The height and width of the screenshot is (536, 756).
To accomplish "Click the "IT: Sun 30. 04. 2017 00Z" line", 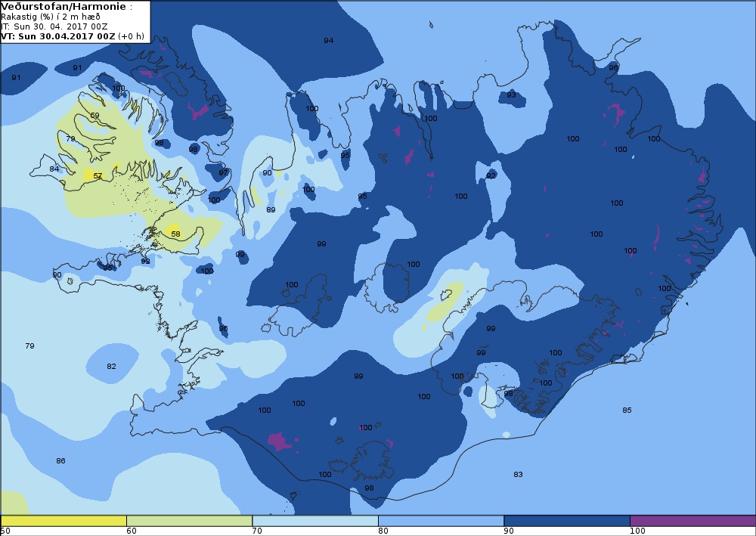I will (54, 26).
